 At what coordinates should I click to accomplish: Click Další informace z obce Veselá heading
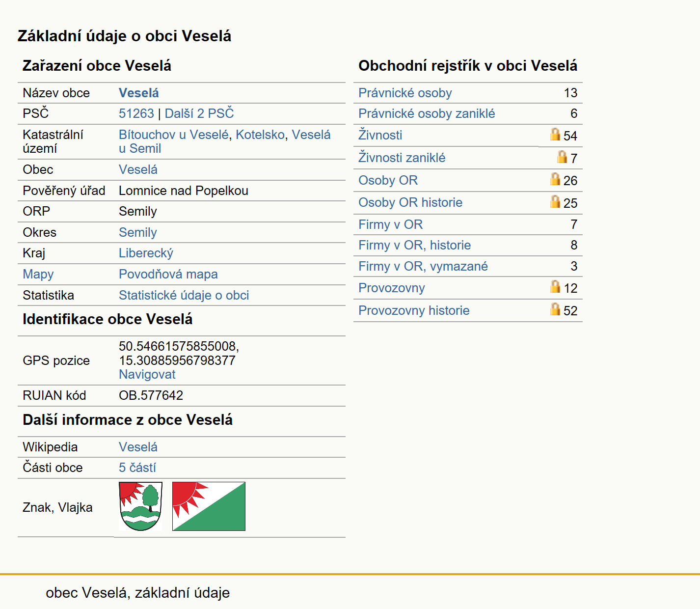(x=128, y=419)
